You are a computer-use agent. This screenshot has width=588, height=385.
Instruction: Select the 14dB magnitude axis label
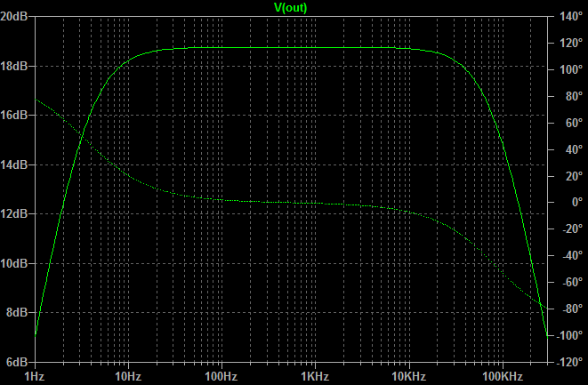coord(14,164)
